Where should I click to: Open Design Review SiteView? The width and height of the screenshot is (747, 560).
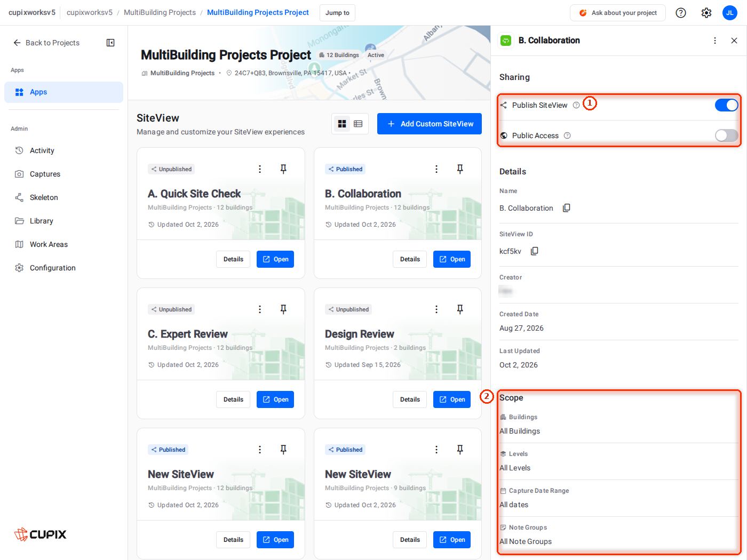(452, 399)
